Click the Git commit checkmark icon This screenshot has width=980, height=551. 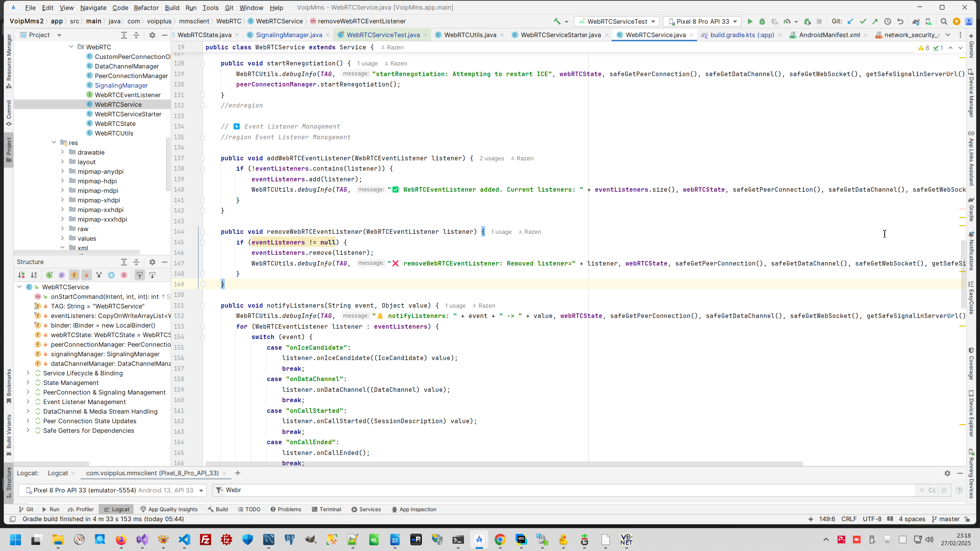pyautogui.click(x=863, y=21)
